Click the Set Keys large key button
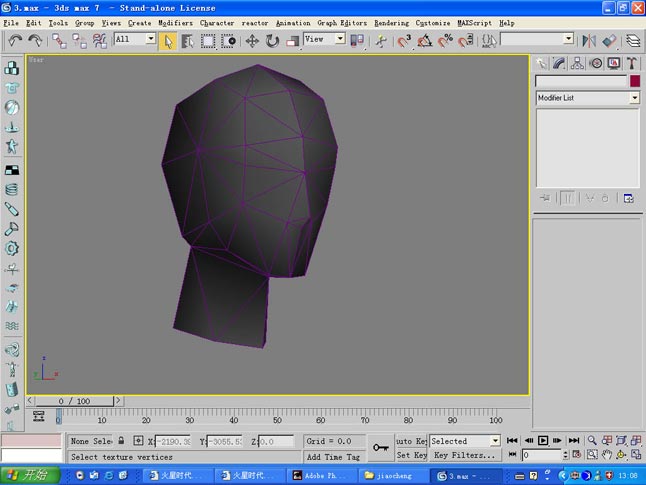The width and height of the screenshot is (646, 485). (x=380, y=448)
